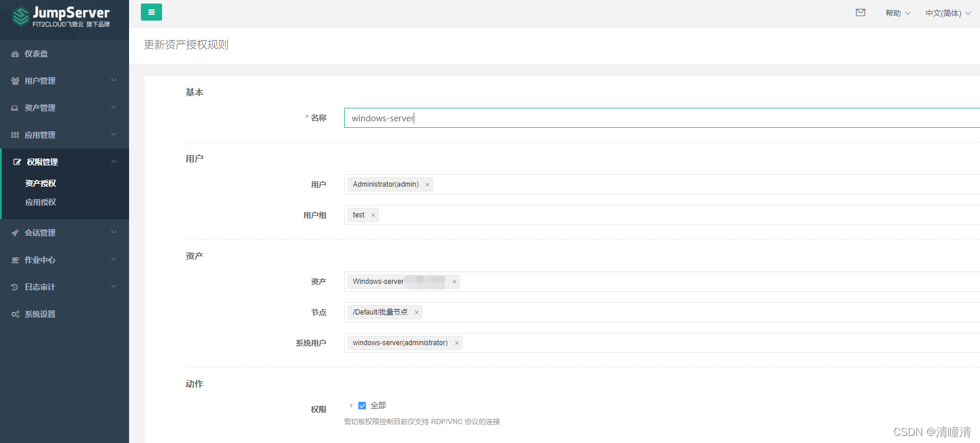Viewport: 980px width, 443px height.
Task: Expand the 会话管理 chevron
Action: (x=114, y=232)
